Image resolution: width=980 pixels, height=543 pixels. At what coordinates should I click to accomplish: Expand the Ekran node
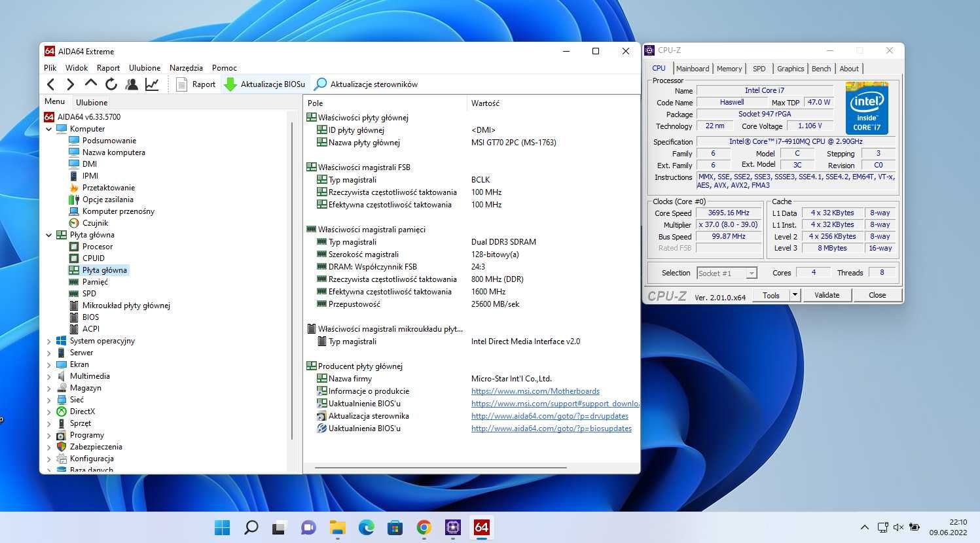tap(48, 364)
